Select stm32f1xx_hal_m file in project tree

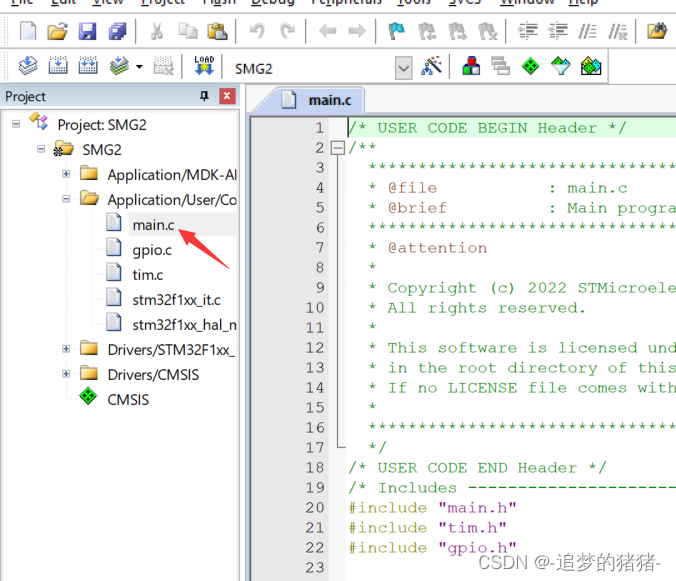pos(184,325)
